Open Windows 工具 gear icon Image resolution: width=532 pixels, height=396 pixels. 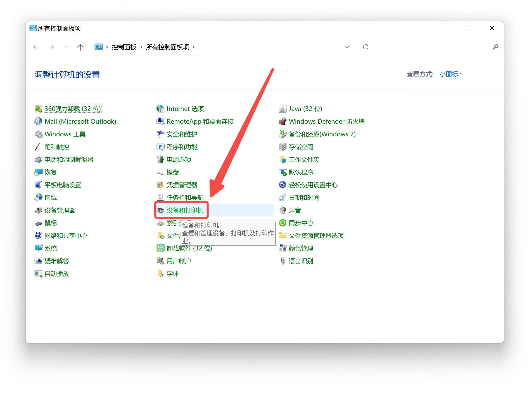coord(38,134)
